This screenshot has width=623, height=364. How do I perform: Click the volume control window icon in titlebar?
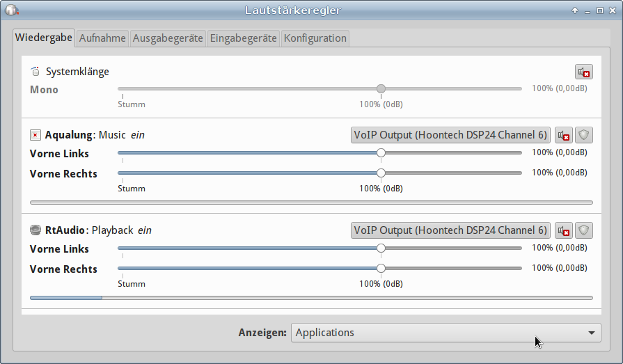pos(11,10)
